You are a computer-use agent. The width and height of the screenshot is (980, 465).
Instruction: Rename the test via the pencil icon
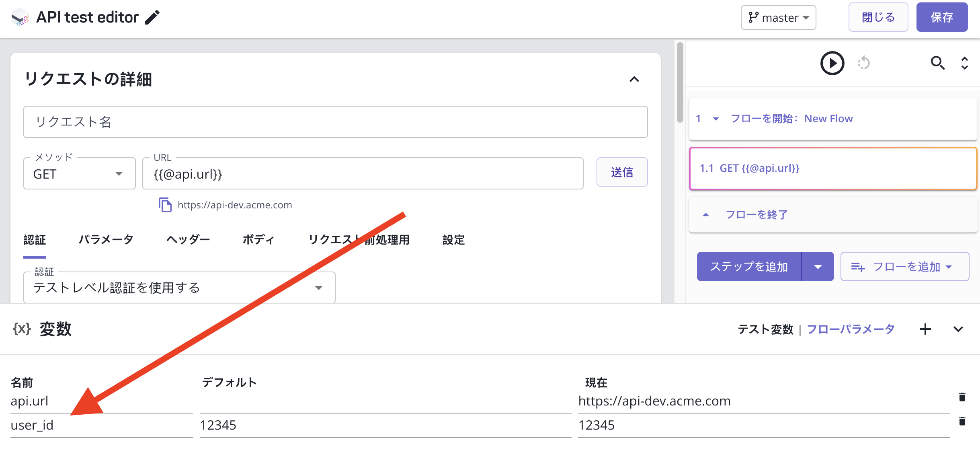coord(152,18)
